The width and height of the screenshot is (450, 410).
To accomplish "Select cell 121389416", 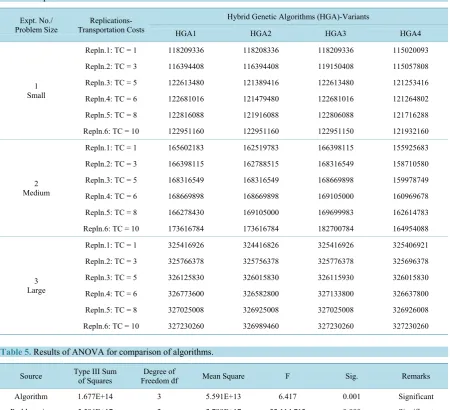I will (261, 83).
